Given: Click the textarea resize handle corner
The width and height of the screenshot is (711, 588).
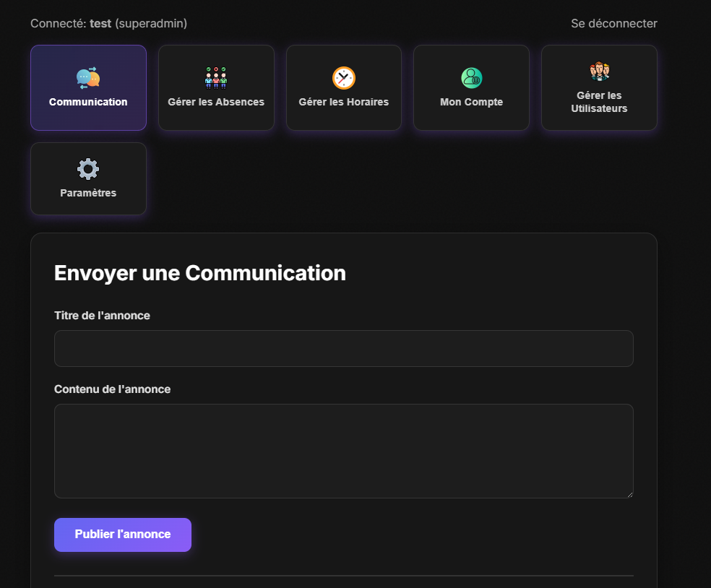Looking at the screenshot, I should point(629,494).
